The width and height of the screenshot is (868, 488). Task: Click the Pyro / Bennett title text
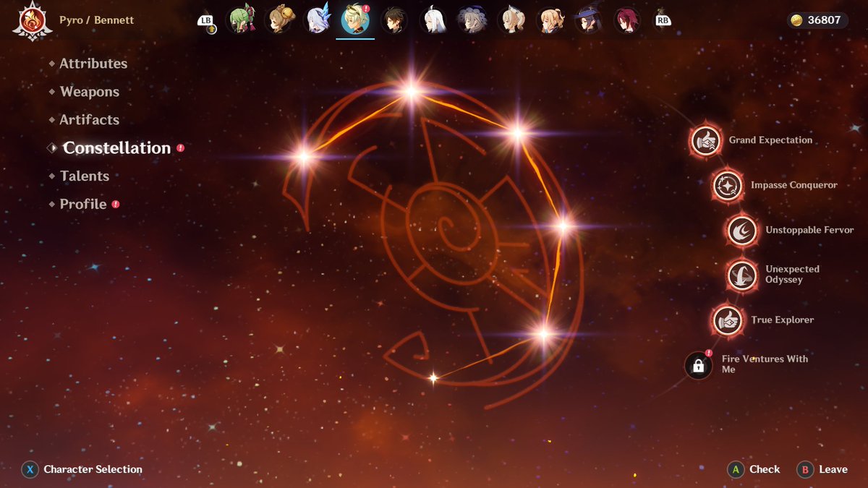(x=96, y=20)
